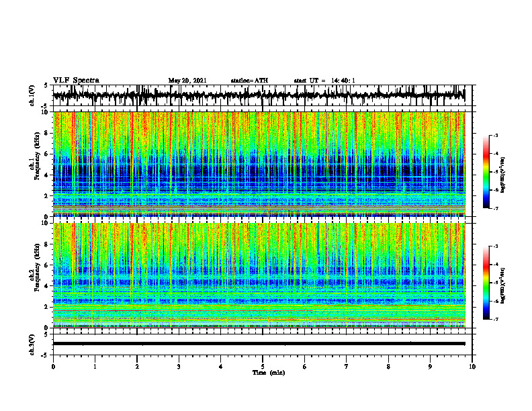Viewport: 532px width, 411px height.
Task: Click the "-7" tick on ch.1 colorbar
Action: [x=496, y=208]
